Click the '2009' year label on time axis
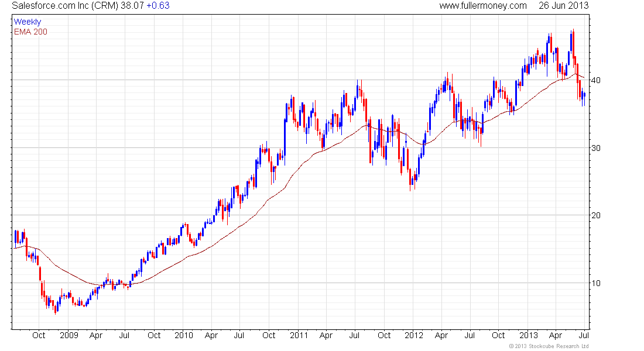The image size is (644, 351). pos(69,335)
